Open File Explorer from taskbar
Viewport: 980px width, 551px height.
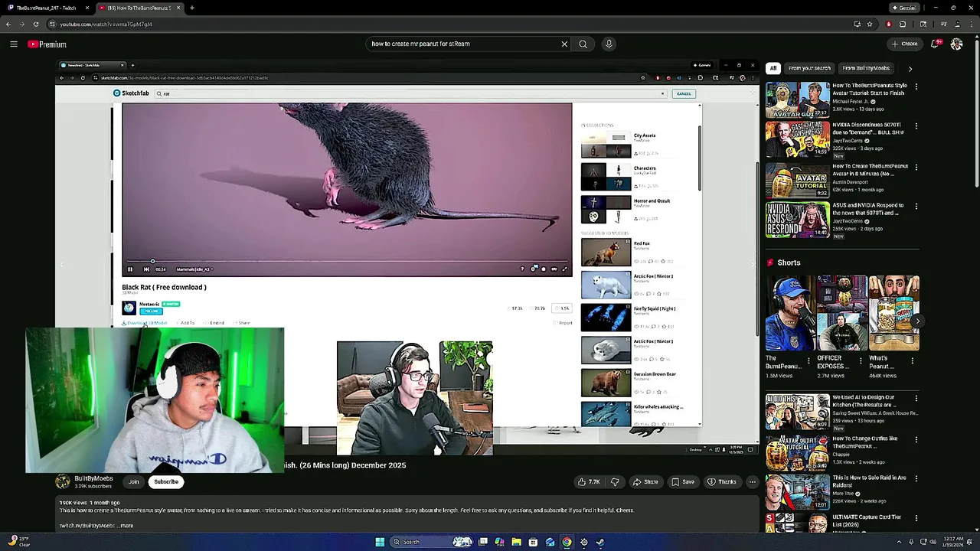(x=516, y=542)
